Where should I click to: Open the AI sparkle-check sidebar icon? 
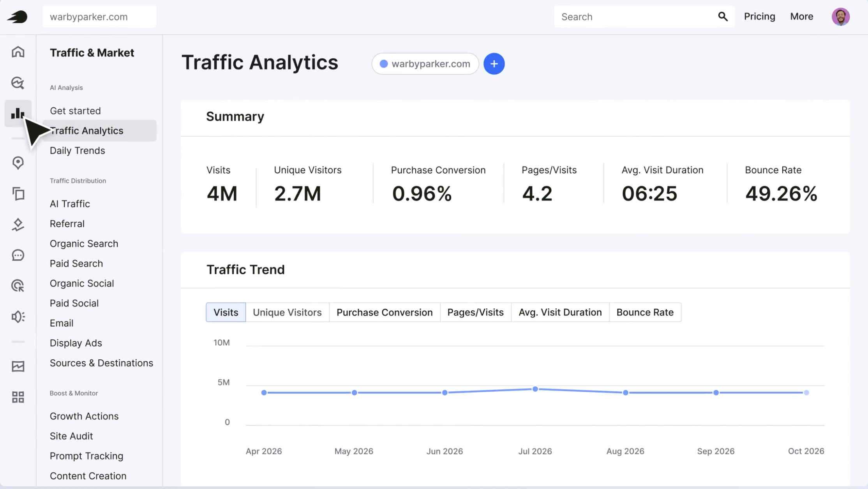click(18, 224)
